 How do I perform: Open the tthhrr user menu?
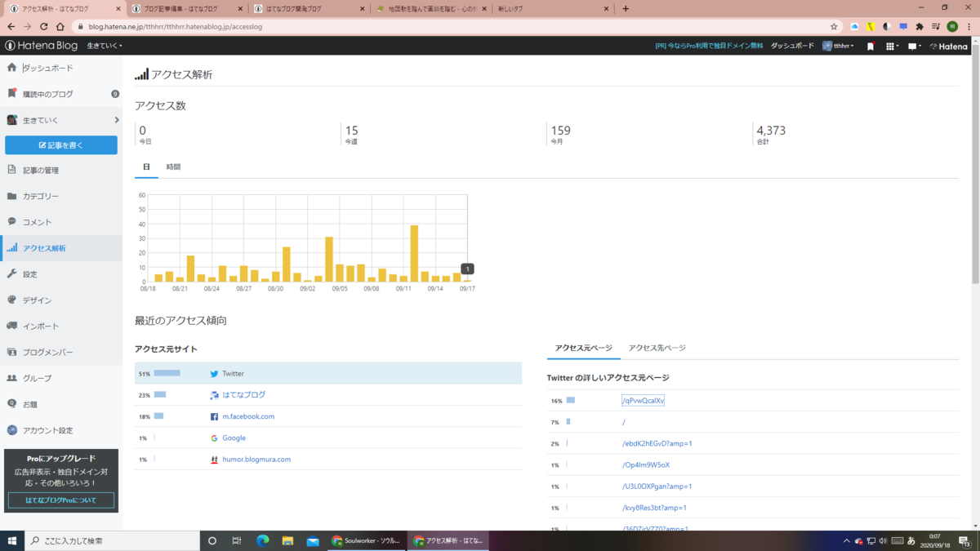pyautogui.click(x=838, y=46)
